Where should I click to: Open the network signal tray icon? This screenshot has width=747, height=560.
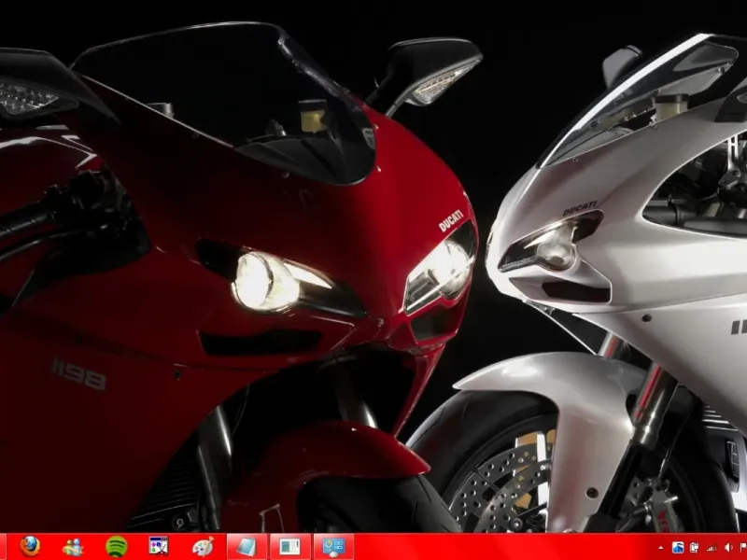[x=712, y=547]
